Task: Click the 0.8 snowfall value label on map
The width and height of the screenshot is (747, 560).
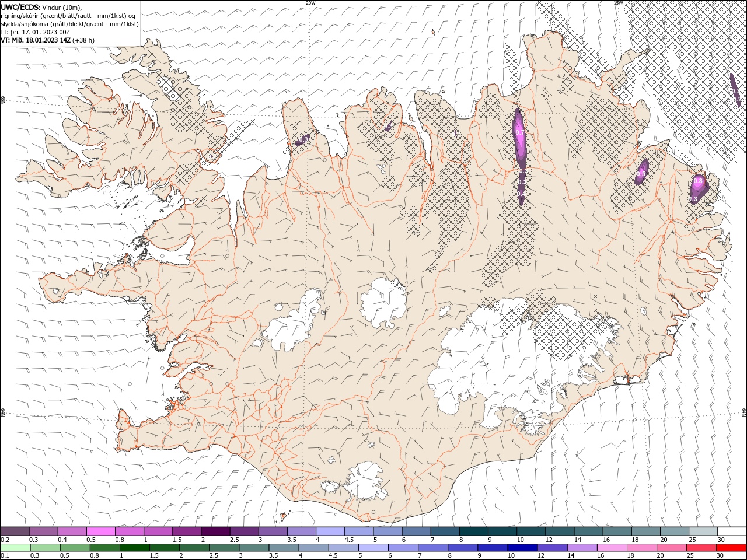Action: [x=698, y=181]
